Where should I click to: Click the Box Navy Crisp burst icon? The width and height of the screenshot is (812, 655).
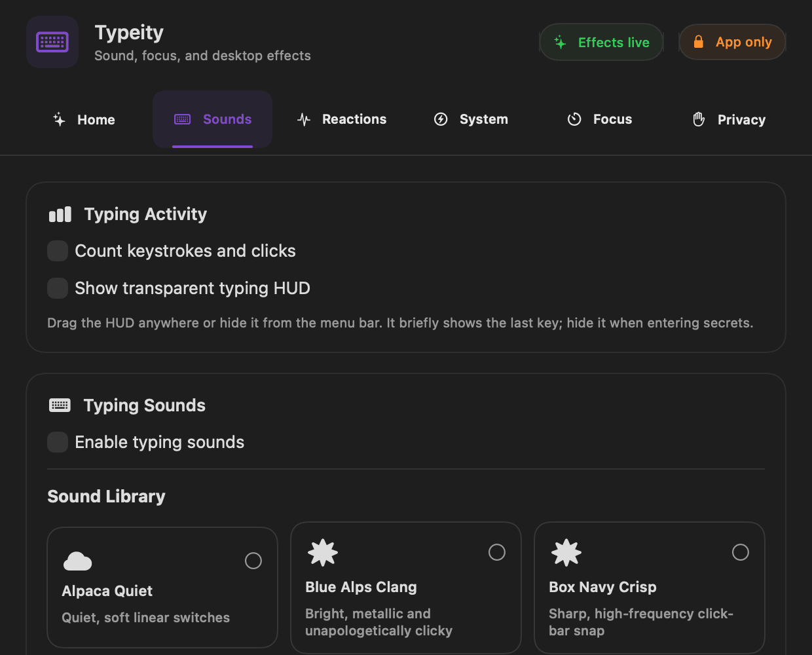click(566, 553)
